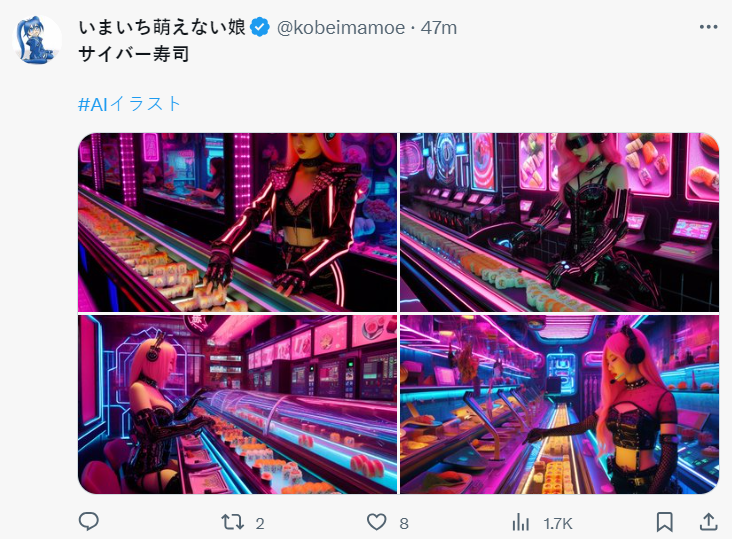Click the like count number 8

[x=404, y=524]
